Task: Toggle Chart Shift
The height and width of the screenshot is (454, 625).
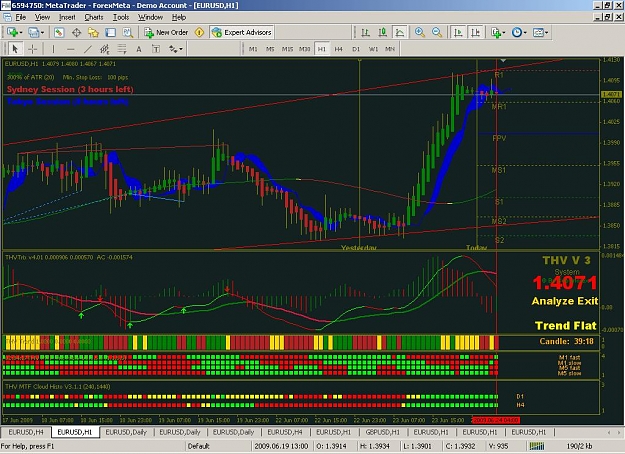Action: tap(476, 32)
